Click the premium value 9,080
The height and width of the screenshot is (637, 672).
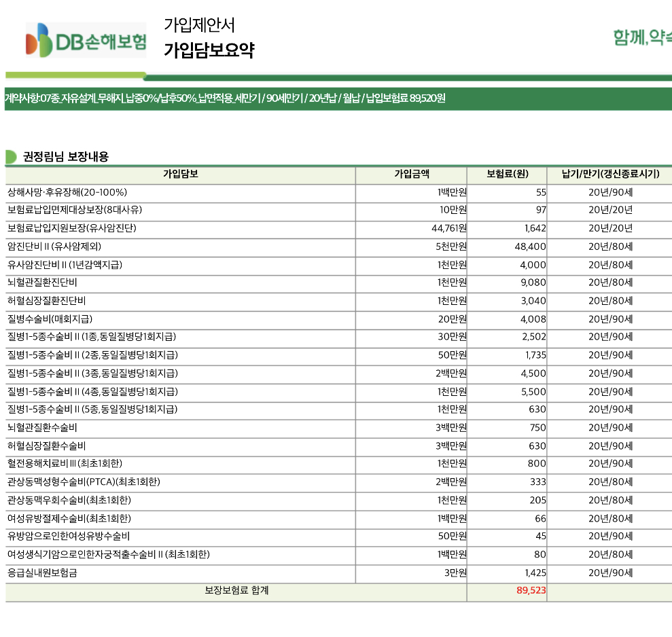tap(533, 283)
